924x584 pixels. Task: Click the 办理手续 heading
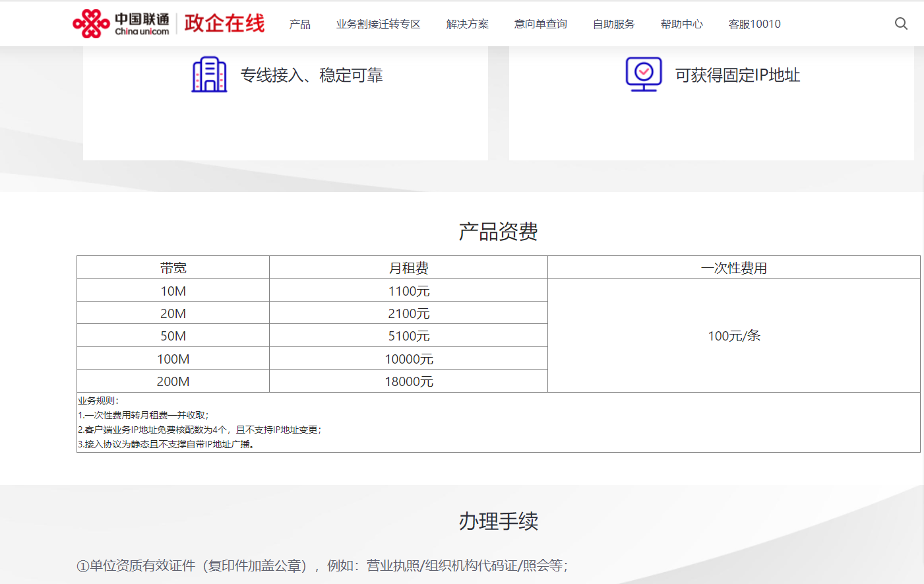[x=499, y=521]
